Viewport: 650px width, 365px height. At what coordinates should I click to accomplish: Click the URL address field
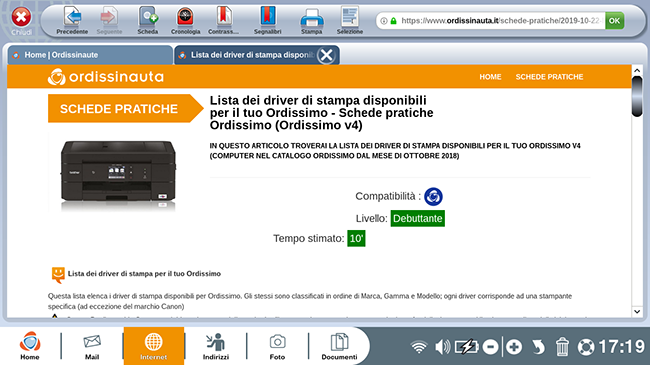pos(500,21)
